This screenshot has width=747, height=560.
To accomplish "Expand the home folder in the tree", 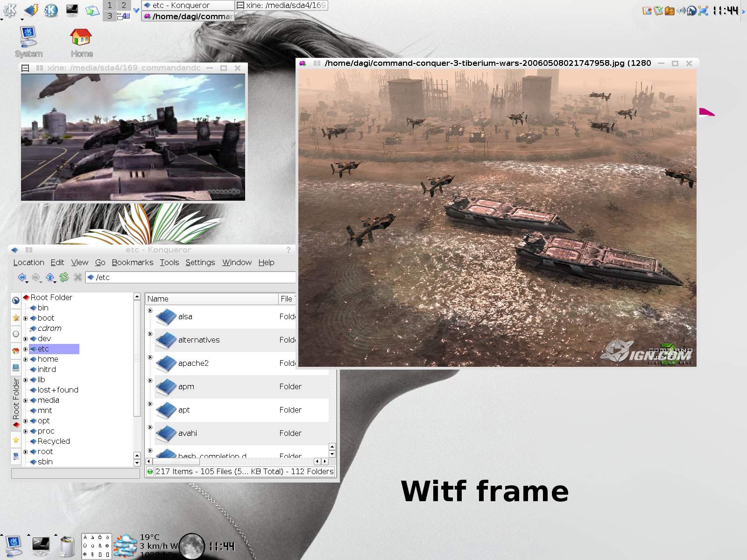I will coord(26,359).
